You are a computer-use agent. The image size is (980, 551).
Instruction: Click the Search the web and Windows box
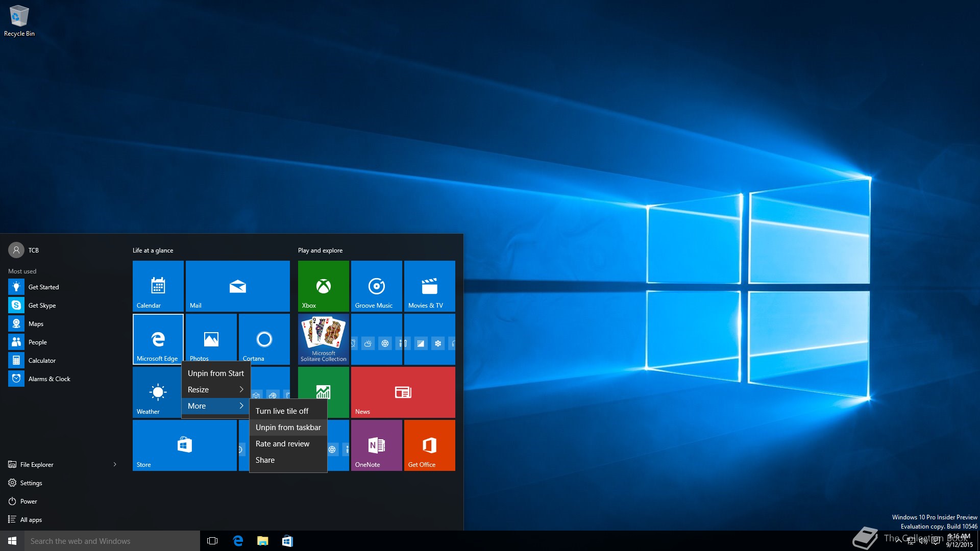click(x=112, y=541)
